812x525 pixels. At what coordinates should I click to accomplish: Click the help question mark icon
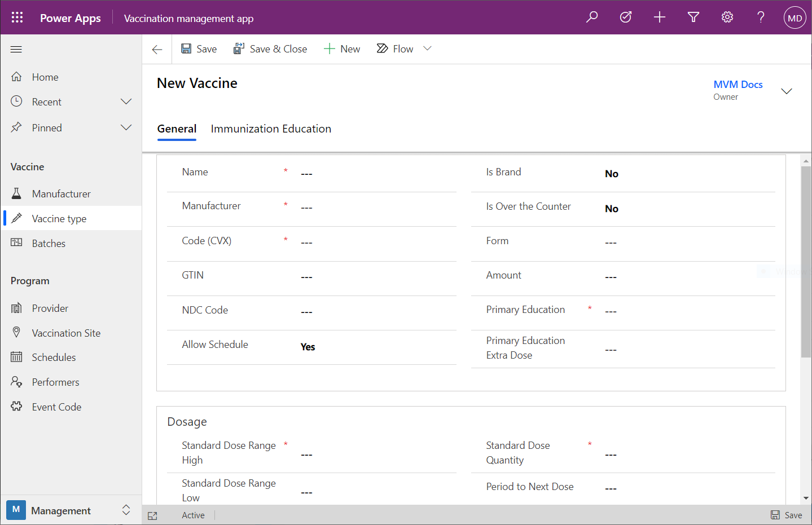tap(761, 17)
